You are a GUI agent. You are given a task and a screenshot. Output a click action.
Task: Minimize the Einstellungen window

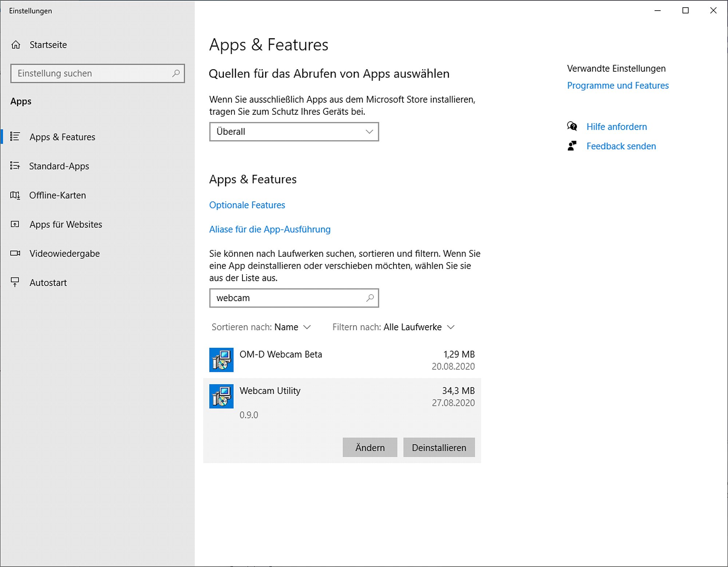click(x=657, y=11)
